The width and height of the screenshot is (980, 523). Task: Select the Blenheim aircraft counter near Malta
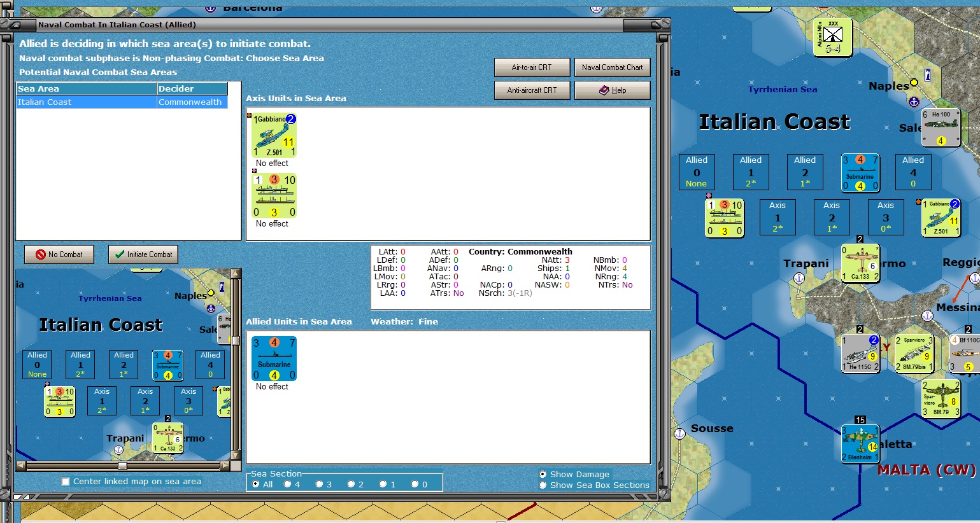pos(860,443)
